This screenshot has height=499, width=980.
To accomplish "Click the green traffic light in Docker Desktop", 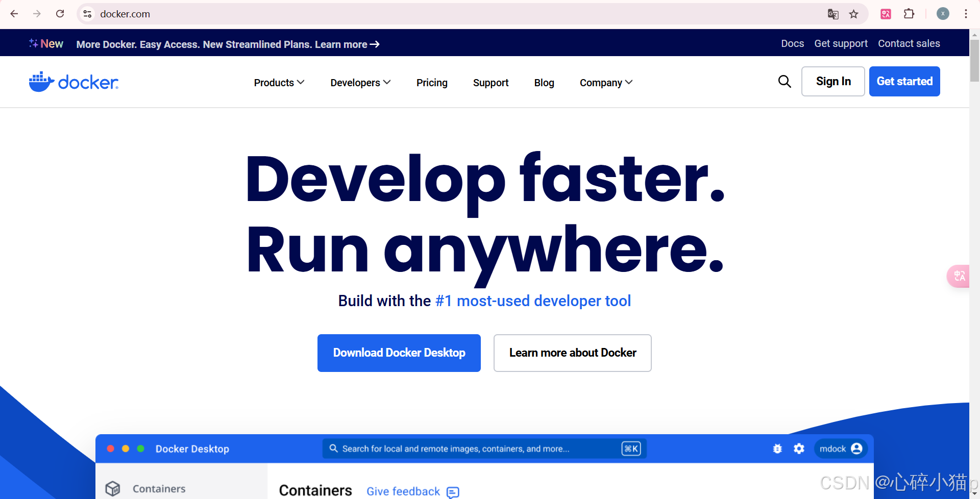I will [140, 448].
